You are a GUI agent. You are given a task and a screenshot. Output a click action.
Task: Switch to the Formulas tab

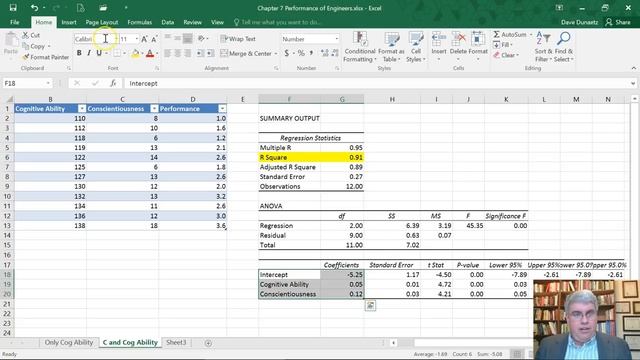pos(140,22)
